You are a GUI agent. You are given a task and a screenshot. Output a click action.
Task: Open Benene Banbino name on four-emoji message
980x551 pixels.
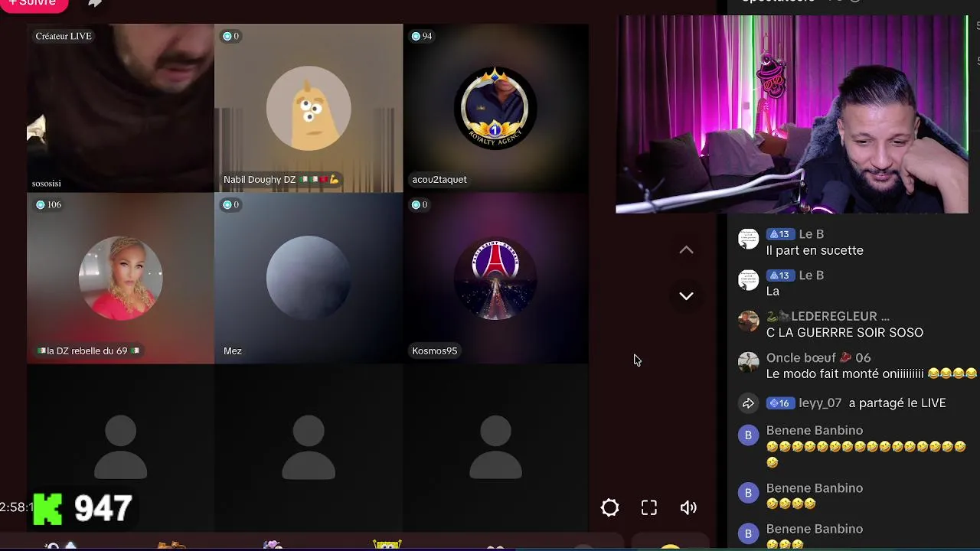pos(815,488)
